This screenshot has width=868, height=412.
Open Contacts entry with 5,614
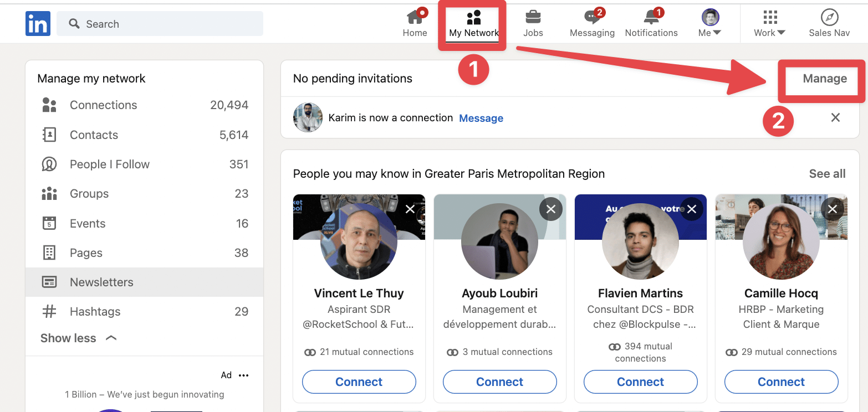click(x=145, y=135)
